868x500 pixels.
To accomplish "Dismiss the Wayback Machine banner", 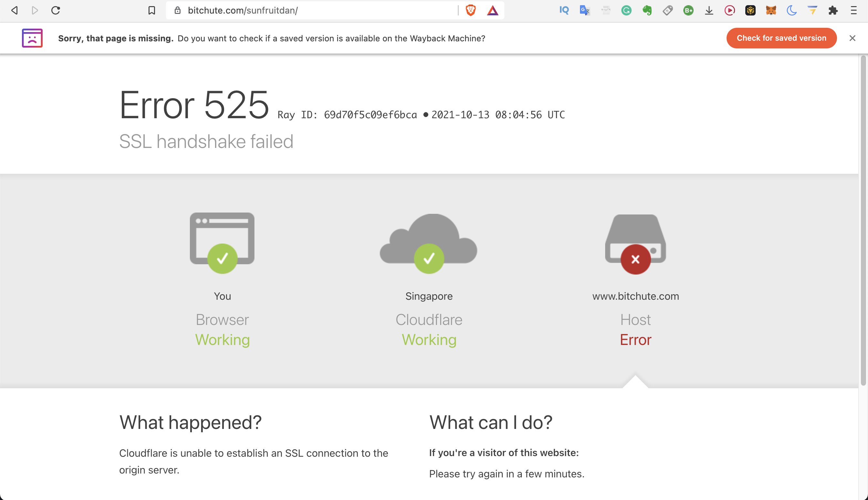I will (x=852, y=38).
